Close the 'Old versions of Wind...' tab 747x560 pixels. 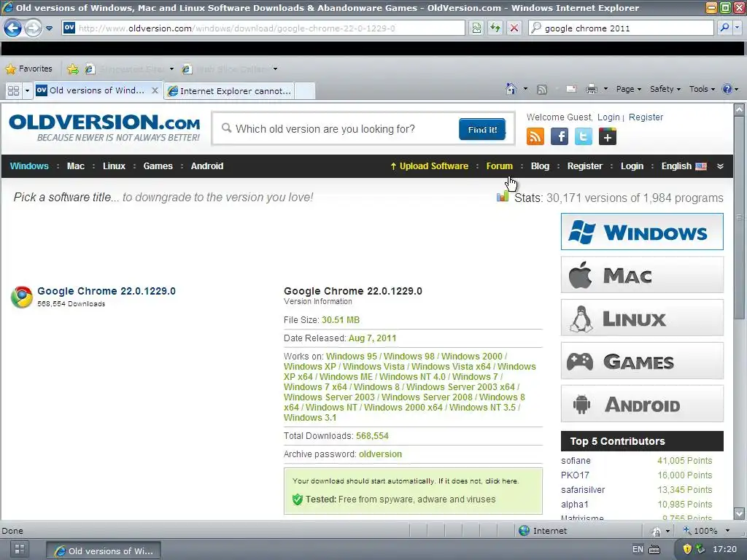point(155,90)
